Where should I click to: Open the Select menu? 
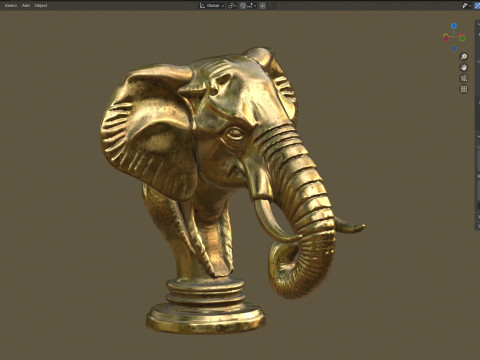tap(11, 6)
